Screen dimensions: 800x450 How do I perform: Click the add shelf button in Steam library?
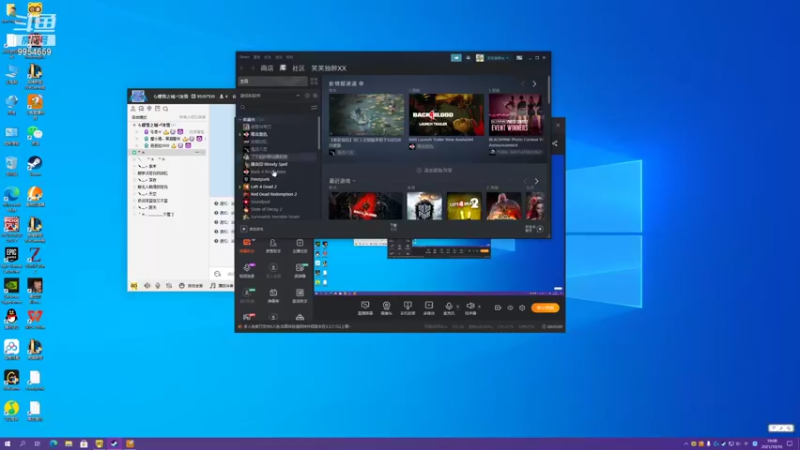click(x=435, y=170)
